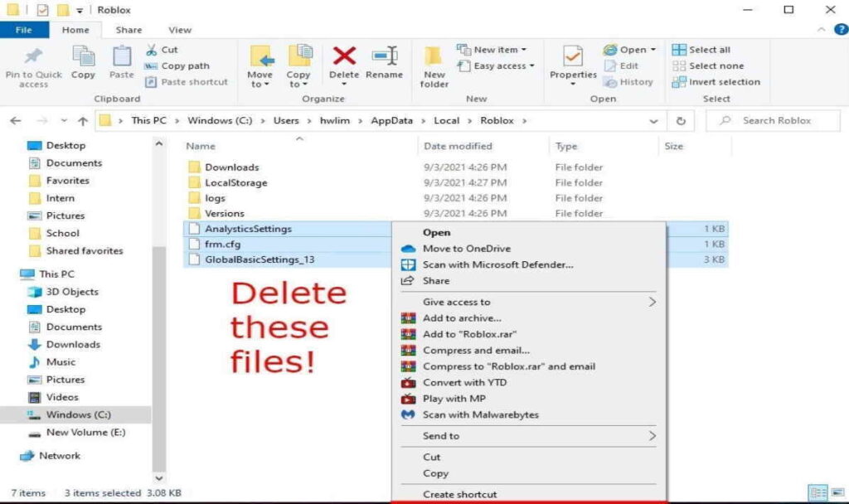
Task: Choose Scan with Malwarebytes
Action: tap(481, 414)
